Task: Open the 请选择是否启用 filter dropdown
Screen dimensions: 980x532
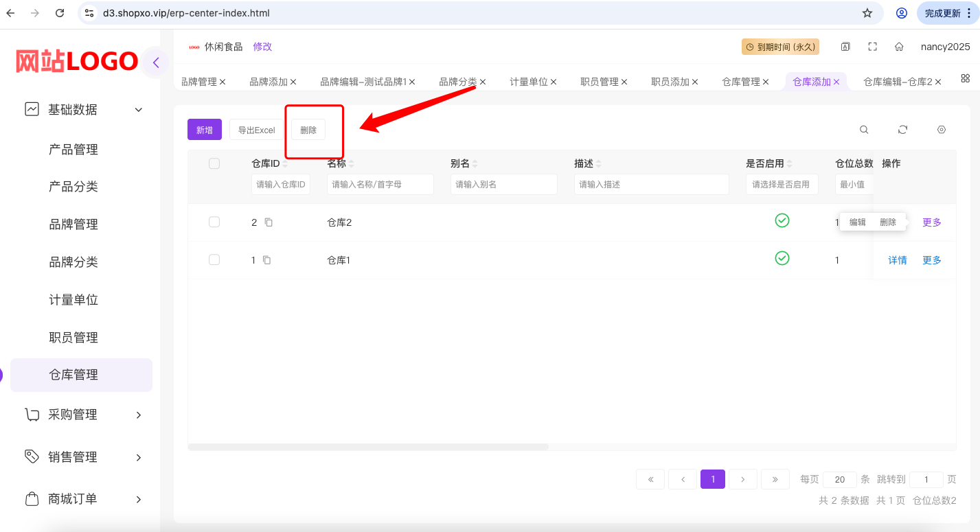Action: (x=782, y=185)
